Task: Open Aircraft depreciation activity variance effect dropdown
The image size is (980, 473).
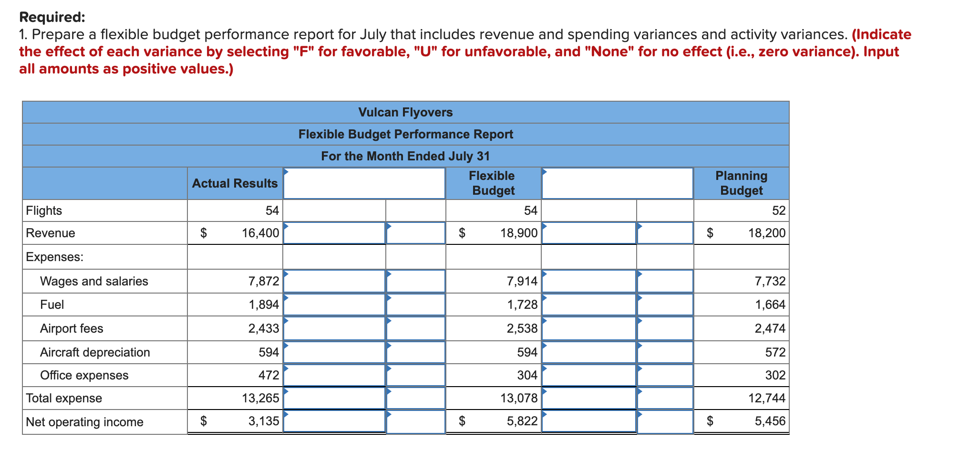Action: pyautogui.click(x=665, y=352)
